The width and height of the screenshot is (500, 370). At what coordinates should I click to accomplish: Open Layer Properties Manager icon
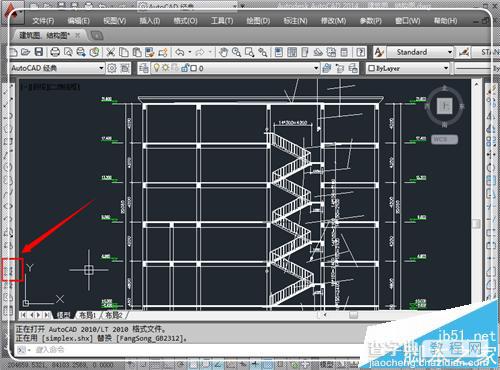pos(144,68)
